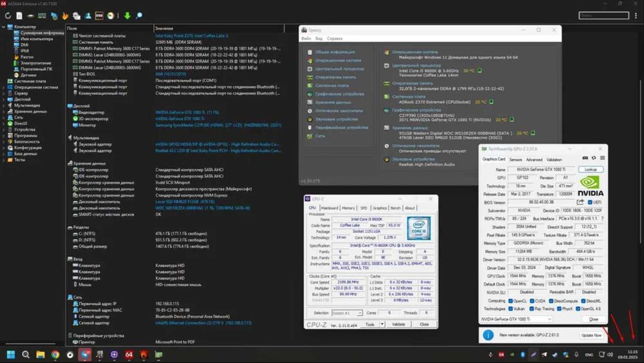The width and height of the screenshot is (644, 363).
Task: Open the OSD panel icon in AIDA64
Action: pyautogui.click(x=99, y=15)
